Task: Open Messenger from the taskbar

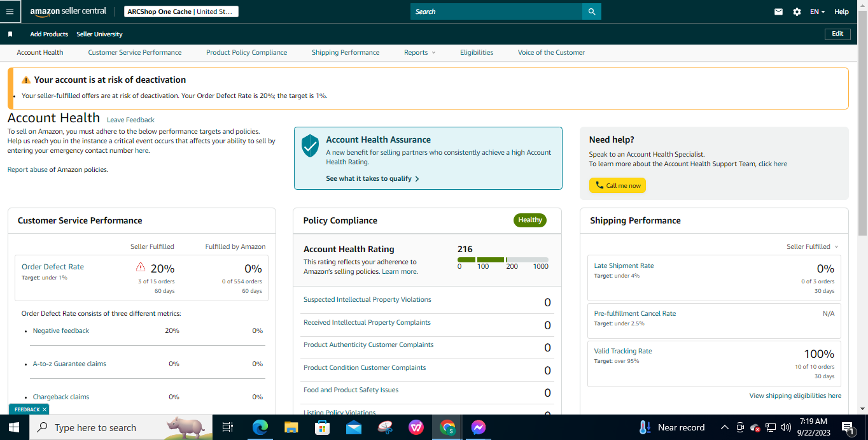Action: pos(479,427)
